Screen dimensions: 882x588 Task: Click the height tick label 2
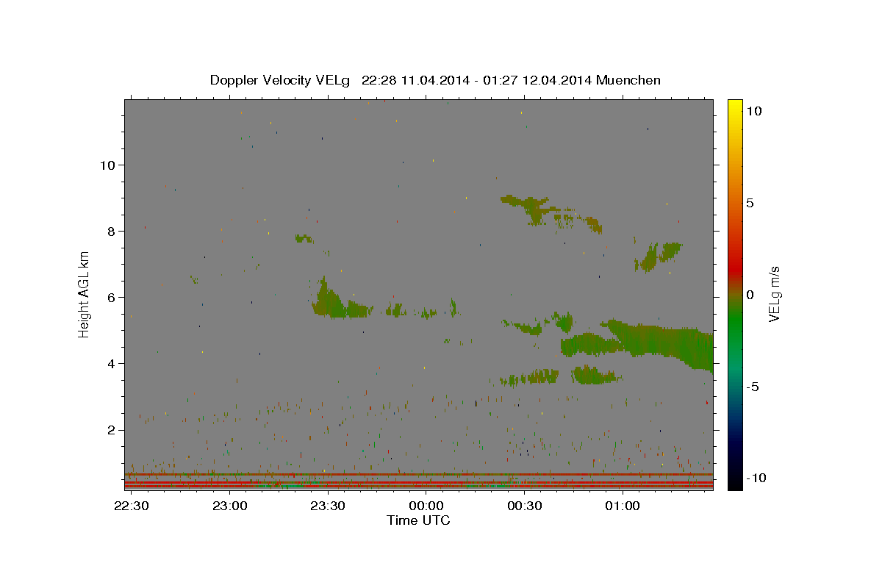tap(112, 429)
